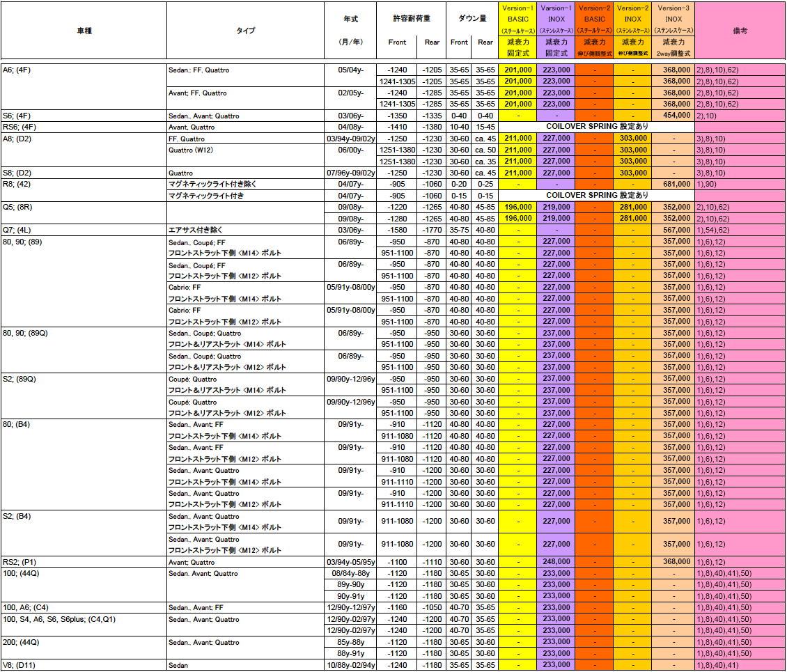Image resolution: width=787 pixels, height=672 pixels.
Task: Select the Q5; (8R) model cell
Action: [84, 213]
